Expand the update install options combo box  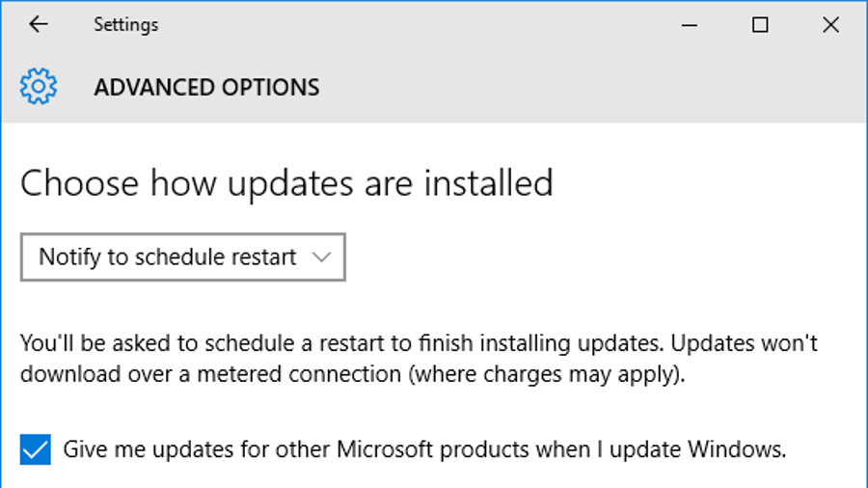point(183,258)
